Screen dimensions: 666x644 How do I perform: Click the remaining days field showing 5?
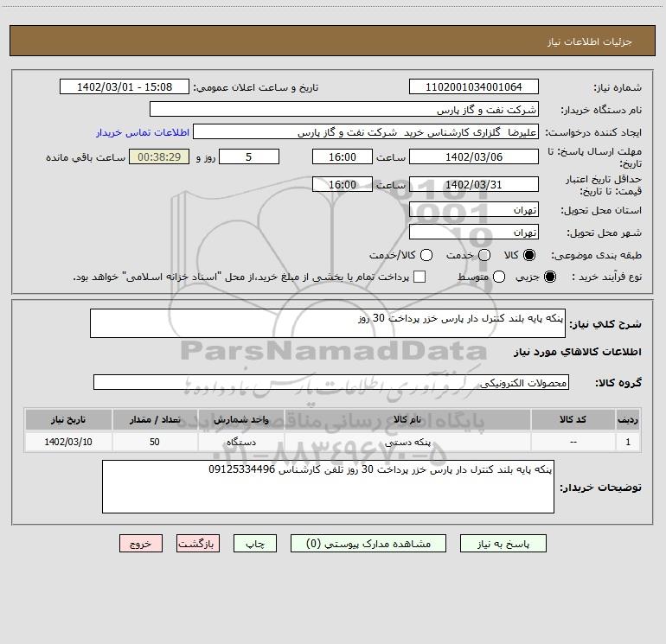tap(249, 156)
